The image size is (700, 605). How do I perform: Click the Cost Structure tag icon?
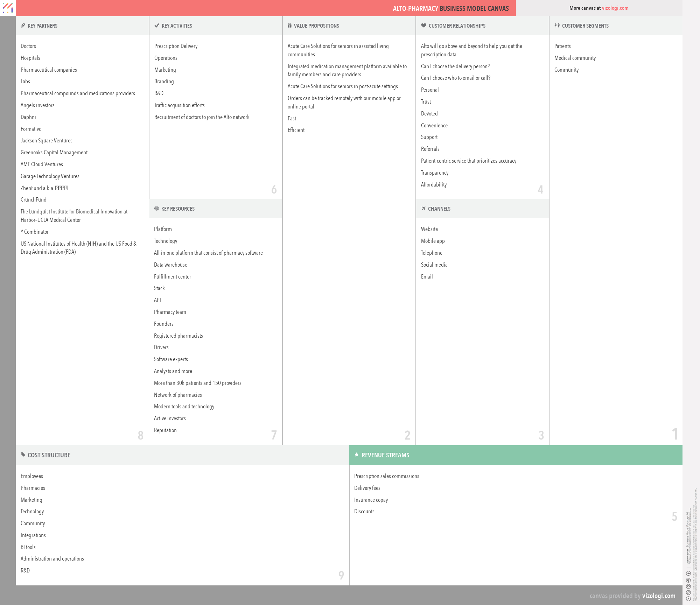[23, 455]
